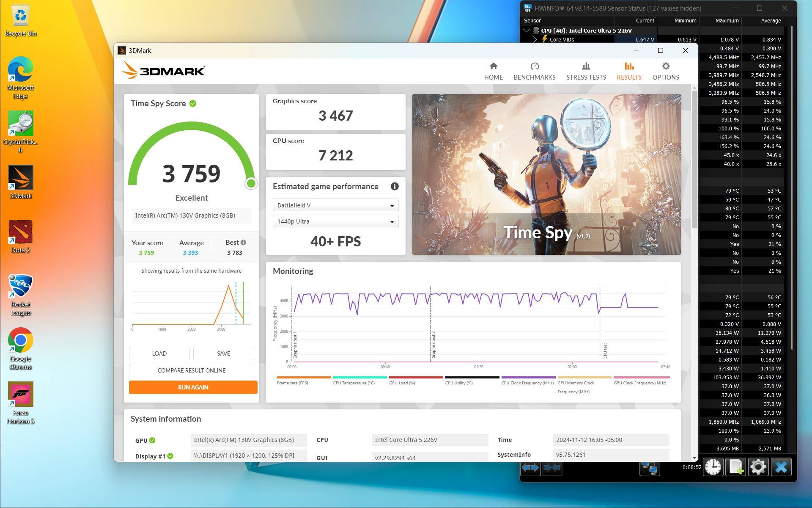Click the HWiNFO reset clock icon

(x=713, y=467)
